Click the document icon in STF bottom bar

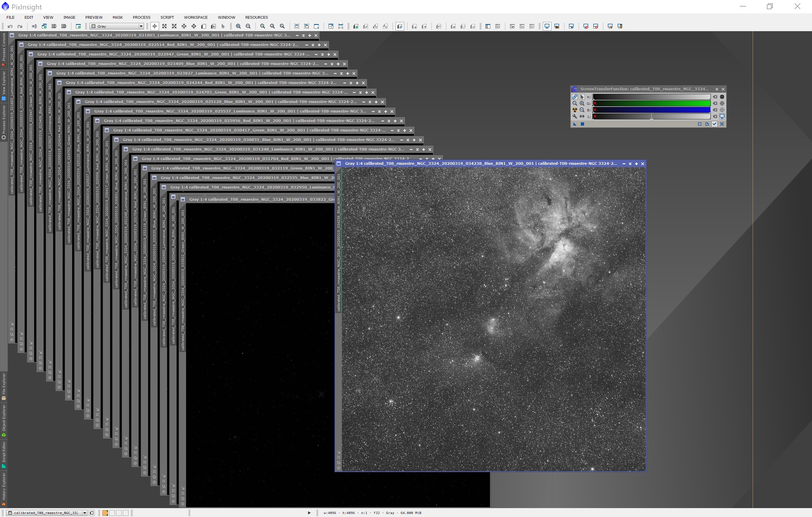[x=707, y=124]
